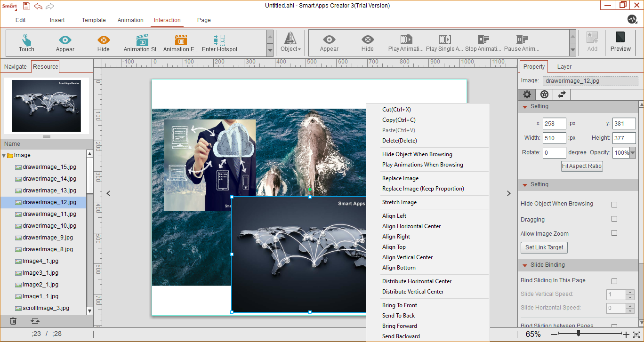Check Allow Image Zoom option

pyautogui.click(x=614, y=232)
